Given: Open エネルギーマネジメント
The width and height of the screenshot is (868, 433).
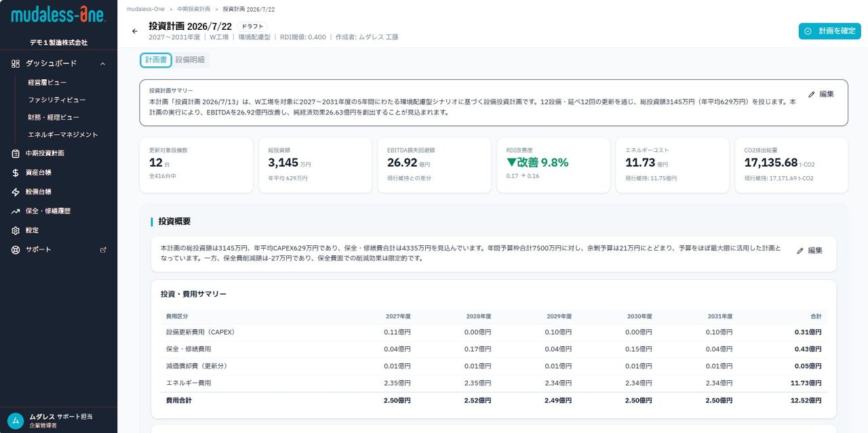Looking at the screenshot, I should pos(63,134).
